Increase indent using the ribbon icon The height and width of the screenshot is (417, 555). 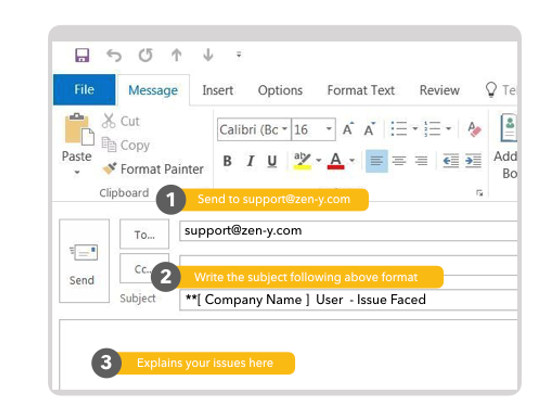(474, 161)
